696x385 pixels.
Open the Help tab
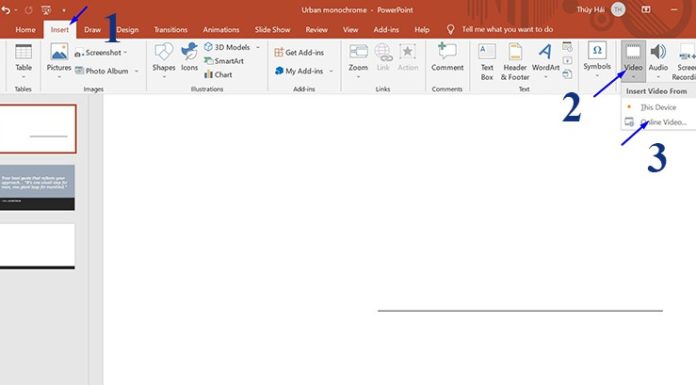(422, 30)
